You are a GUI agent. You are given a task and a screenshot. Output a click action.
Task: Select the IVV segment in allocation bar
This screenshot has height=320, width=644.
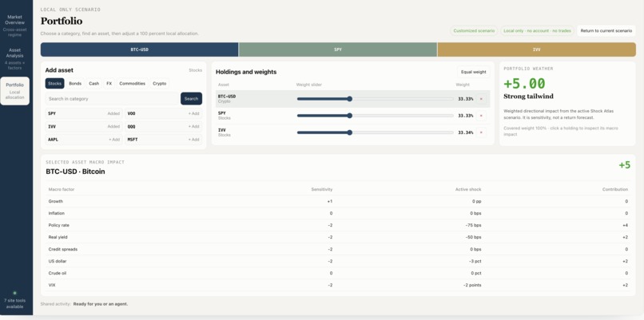[537, 49]
